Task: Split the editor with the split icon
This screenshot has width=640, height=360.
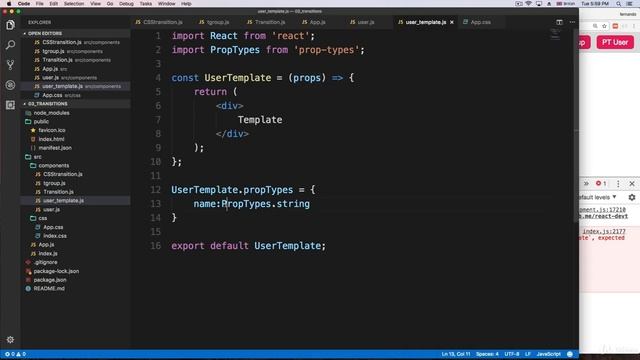Action: 559,22
